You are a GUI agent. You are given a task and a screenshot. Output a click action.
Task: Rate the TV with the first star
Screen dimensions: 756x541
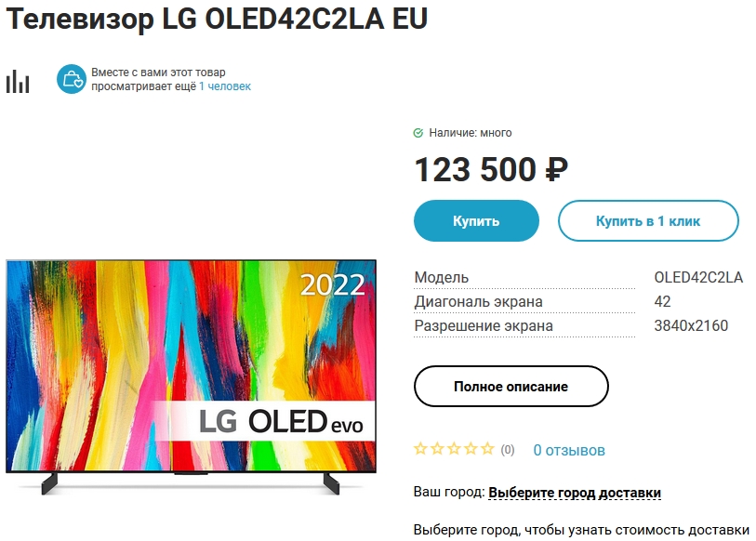tap(420, 450)
